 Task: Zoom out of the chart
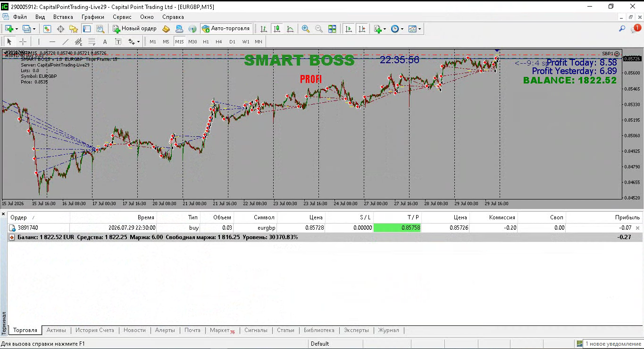319,29
